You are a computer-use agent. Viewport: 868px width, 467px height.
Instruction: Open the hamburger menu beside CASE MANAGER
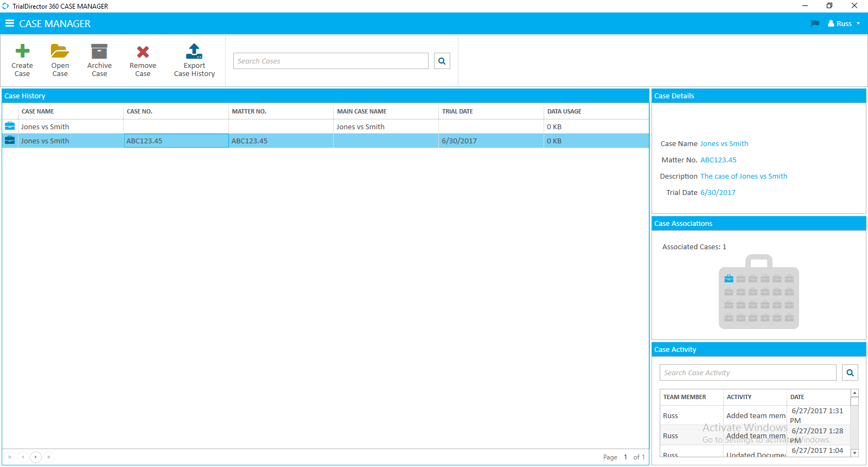pyautogui.click(x=10, y=23)
